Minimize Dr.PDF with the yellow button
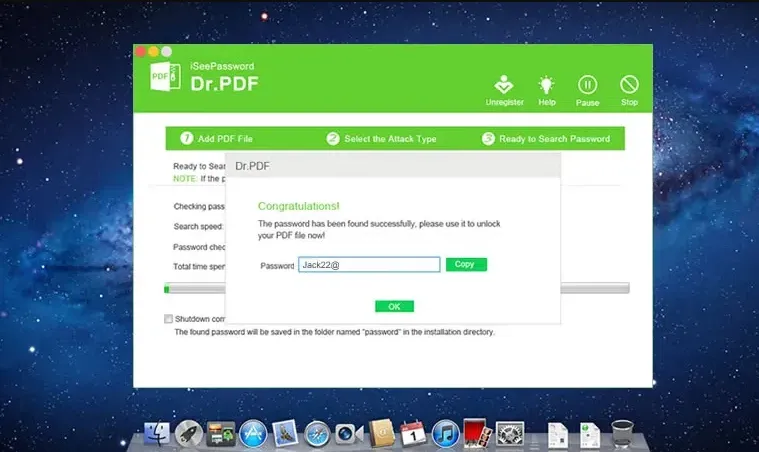 click(x=153, y=51)
